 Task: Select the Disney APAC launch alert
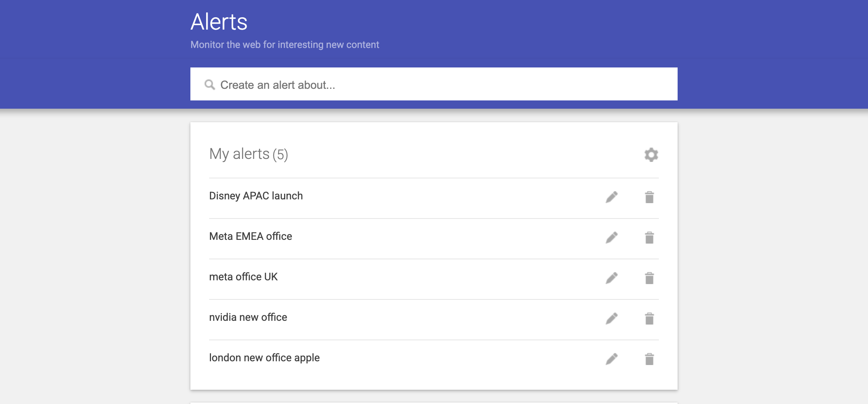[256, 195]
